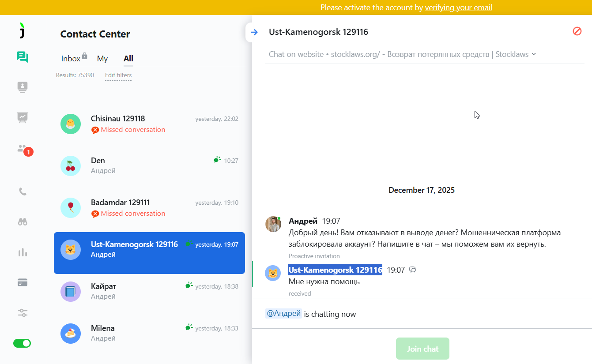Toggle the green online status switch

(22, 343)
